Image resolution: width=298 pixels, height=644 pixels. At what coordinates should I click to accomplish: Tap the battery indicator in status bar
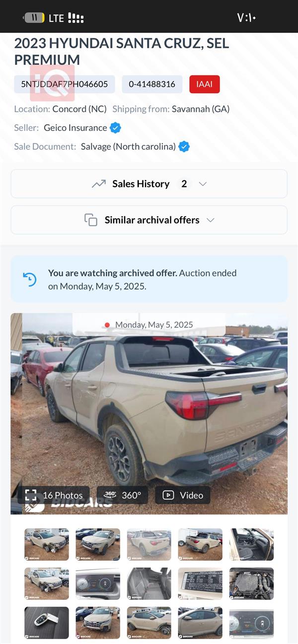34,18
